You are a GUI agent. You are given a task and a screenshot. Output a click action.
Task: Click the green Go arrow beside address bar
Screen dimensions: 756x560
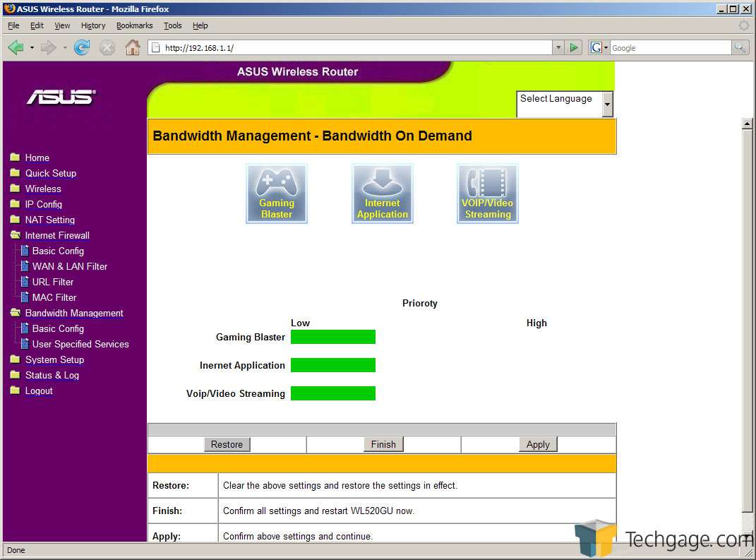(574, 47)
